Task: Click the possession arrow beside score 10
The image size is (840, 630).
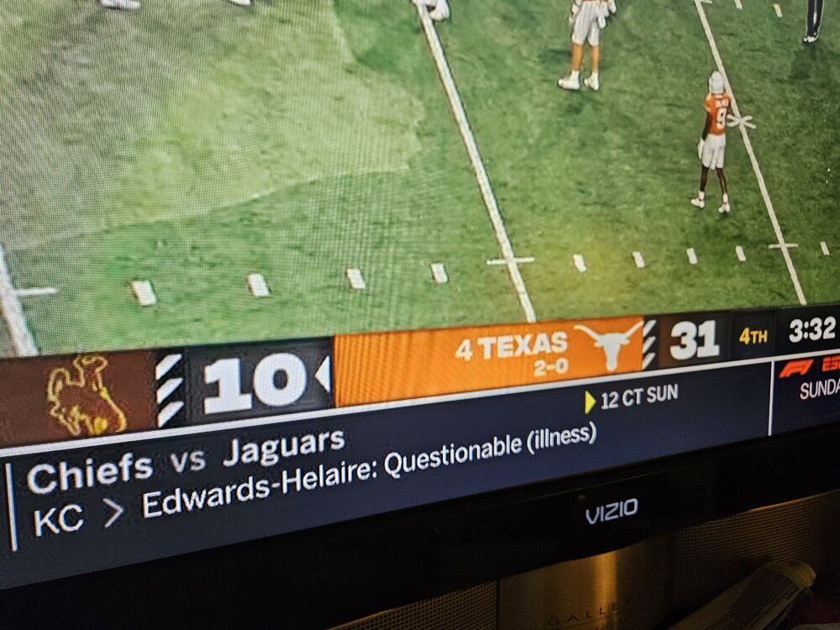Action: [x=323, y=374]
